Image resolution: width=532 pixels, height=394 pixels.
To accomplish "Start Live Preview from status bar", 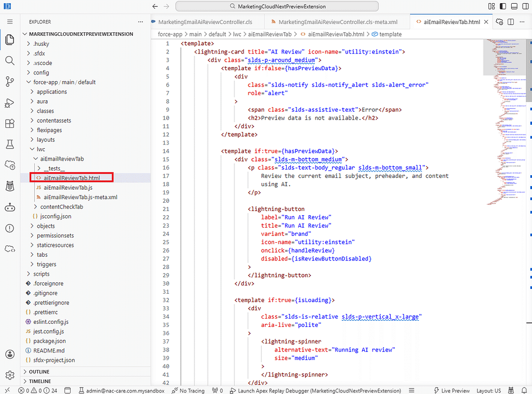I will click(451, 390).
